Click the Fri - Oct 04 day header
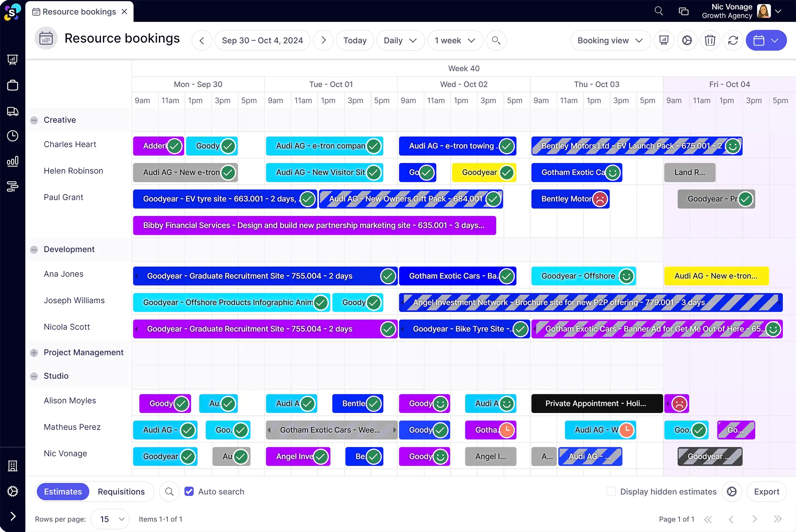 (x=730, y=84)
